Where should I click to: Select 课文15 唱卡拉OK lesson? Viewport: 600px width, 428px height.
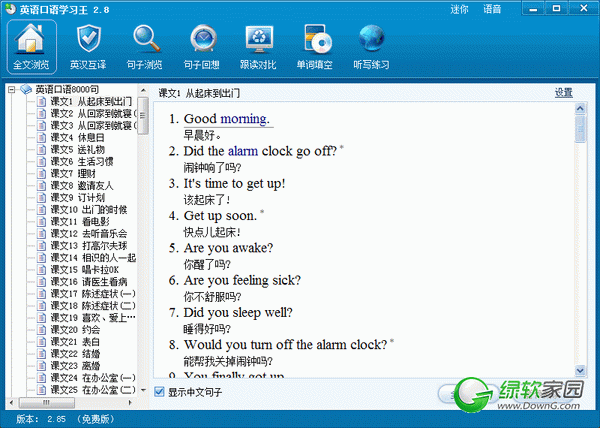85,270
